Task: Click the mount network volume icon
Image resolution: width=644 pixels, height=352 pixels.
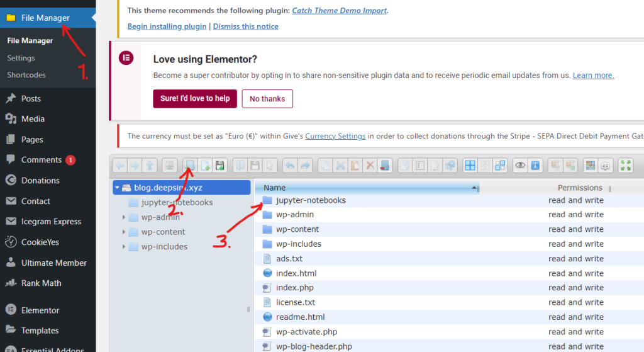Action: 169,166
